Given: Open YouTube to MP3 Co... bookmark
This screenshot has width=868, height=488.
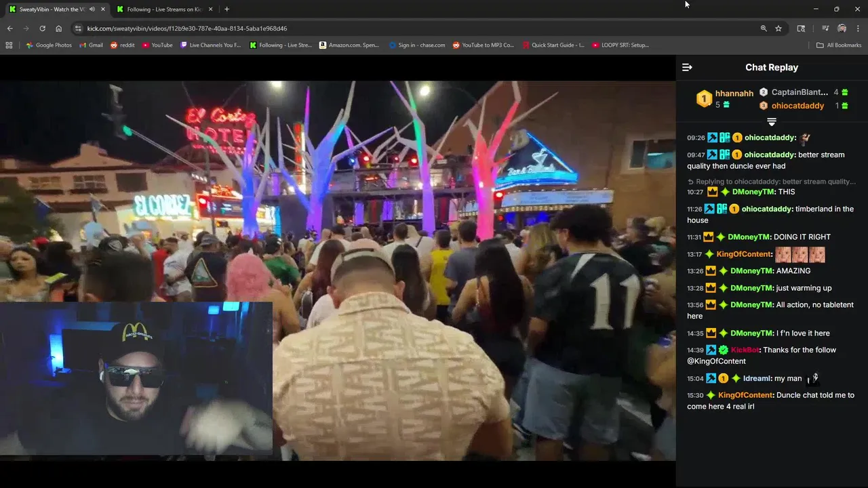Looking at the screenshot, I should pyautogui.click(x=483, y=45).
